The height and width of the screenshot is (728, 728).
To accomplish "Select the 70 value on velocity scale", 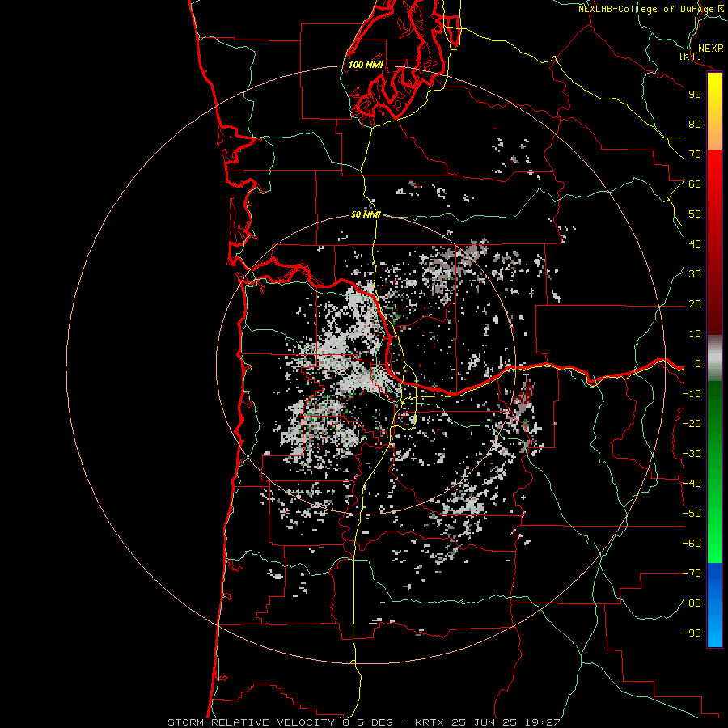I will point(695,154).
